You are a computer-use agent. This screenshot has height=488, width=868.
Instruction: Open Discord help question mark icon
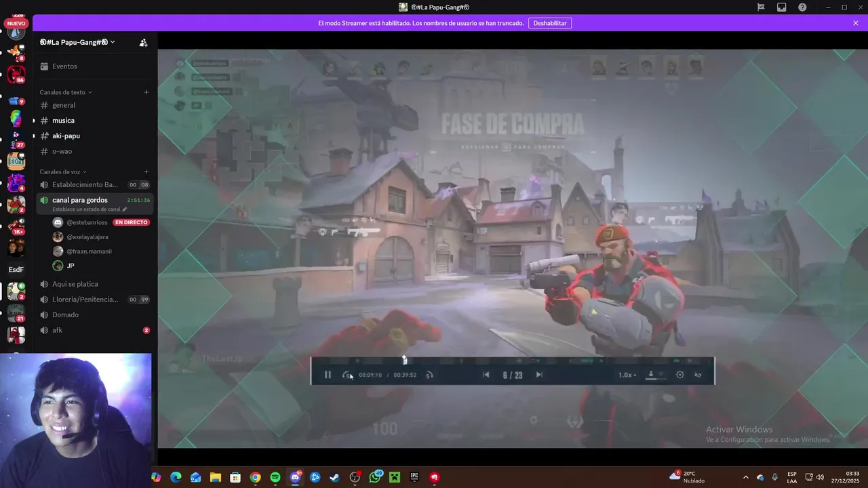click(x=802, y=7)
